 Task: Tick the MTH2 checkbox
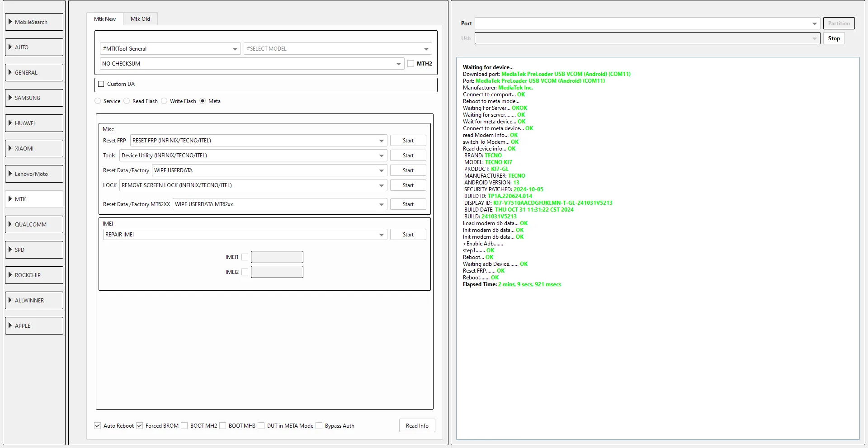(410, 64)
